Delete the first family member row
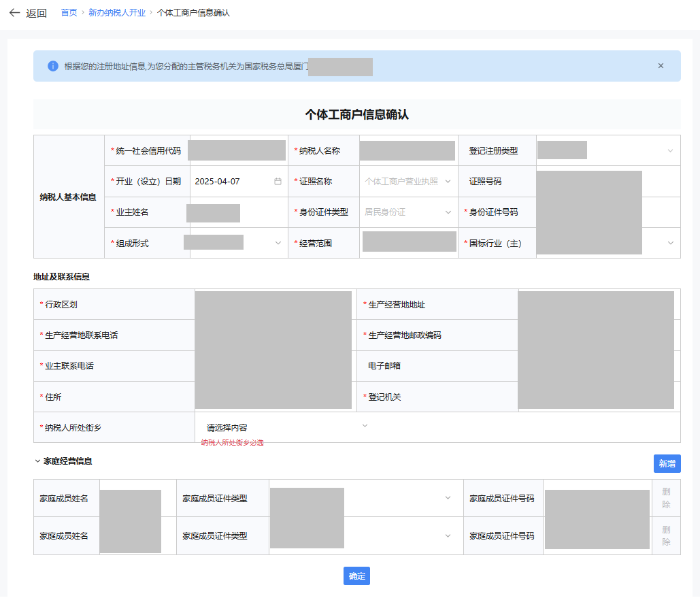 point(666,498)
